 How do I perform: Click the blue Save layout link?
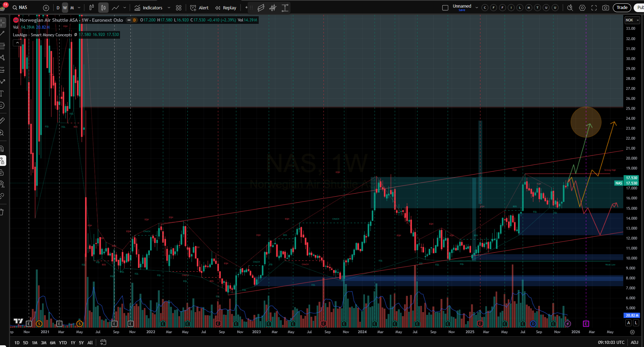click(462, 10)
